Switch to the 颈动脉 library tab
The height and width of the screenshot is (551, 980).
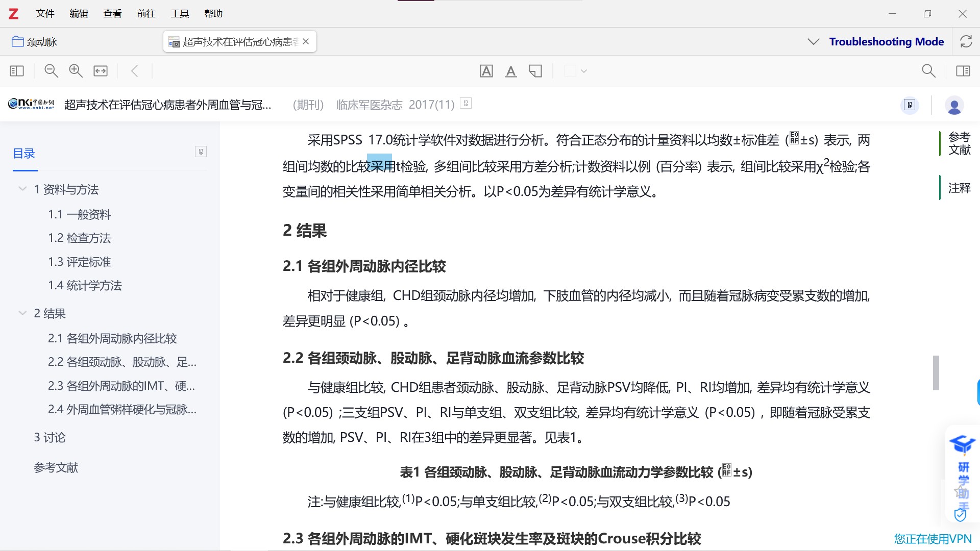click(x=35, y=42)
